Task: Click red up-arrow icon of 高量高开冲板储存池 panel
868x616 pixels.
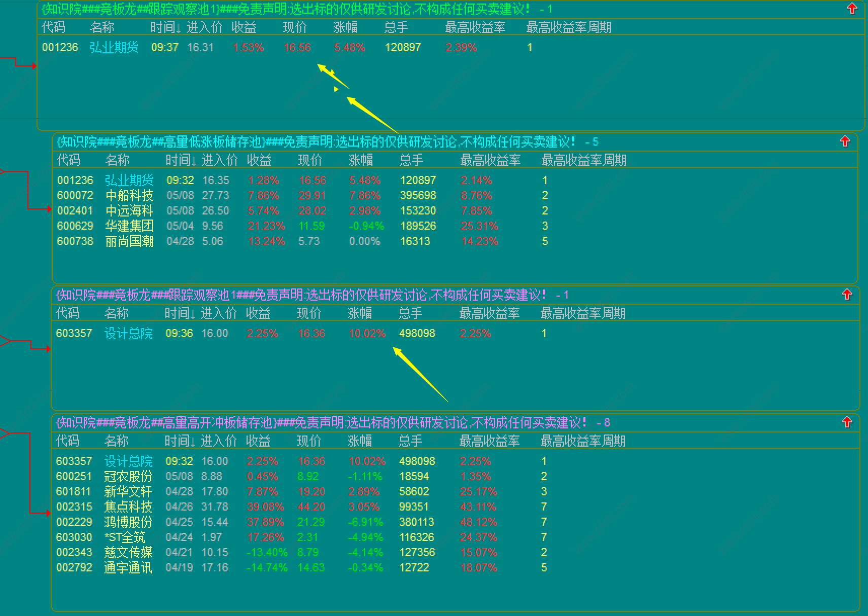Action: (847, 422)
